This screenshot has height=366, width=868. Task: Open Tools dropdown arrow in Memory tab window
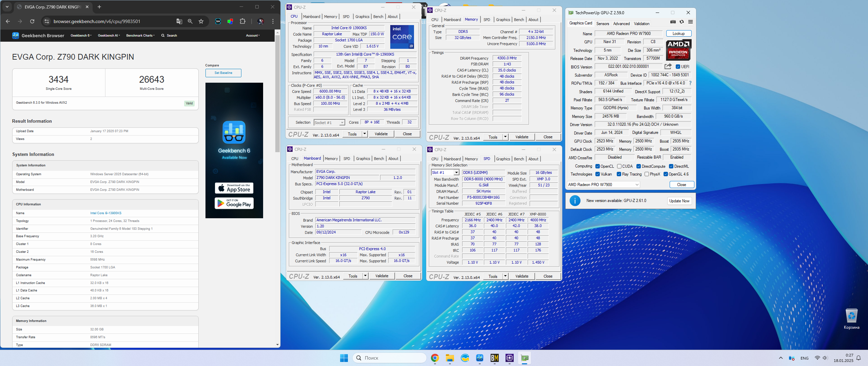[x=506, y=137]
